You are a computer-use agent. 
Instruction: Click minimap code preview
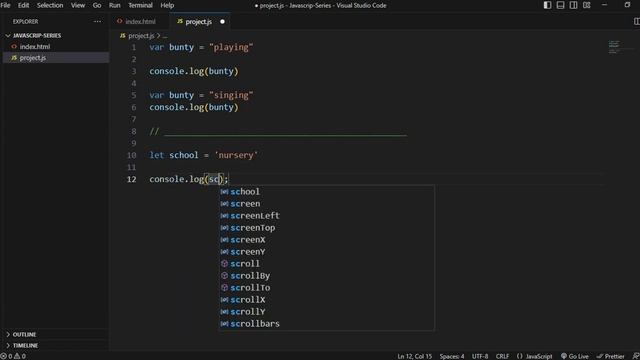(x=614, y=47)
